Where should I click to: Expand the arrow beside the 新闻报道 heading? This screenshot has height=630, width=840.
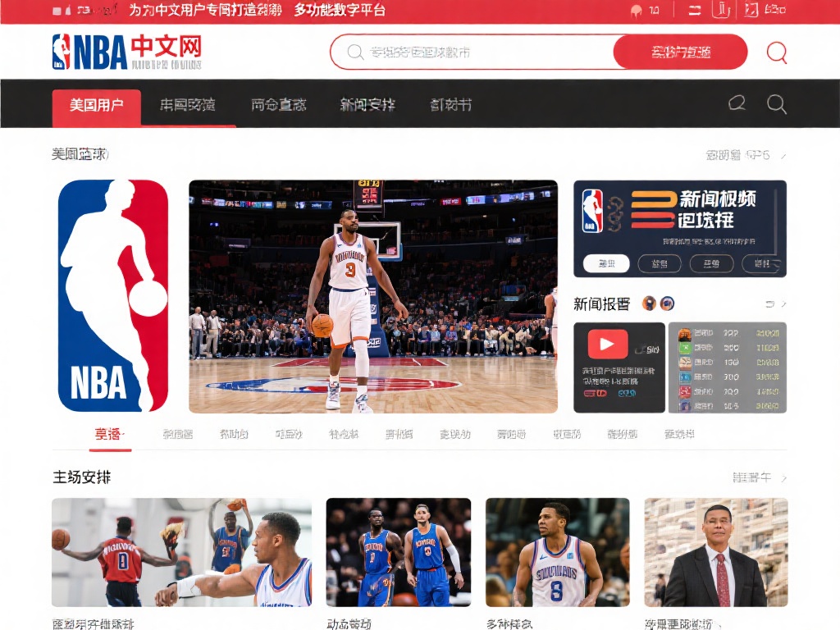pos(783,303)
